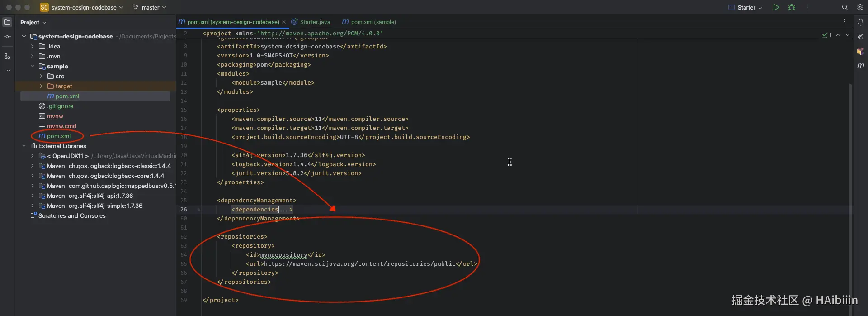The width and height of the screenshot is (868, 316).
Task: Toggle the Project tool window icon
Action: click(x=7, y=22)
